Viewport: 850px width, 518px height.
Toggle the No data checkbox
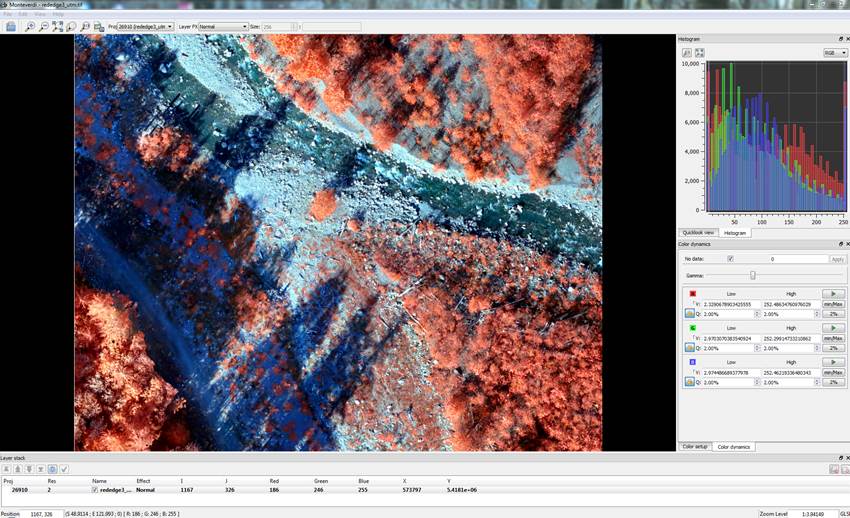point(730,259)
